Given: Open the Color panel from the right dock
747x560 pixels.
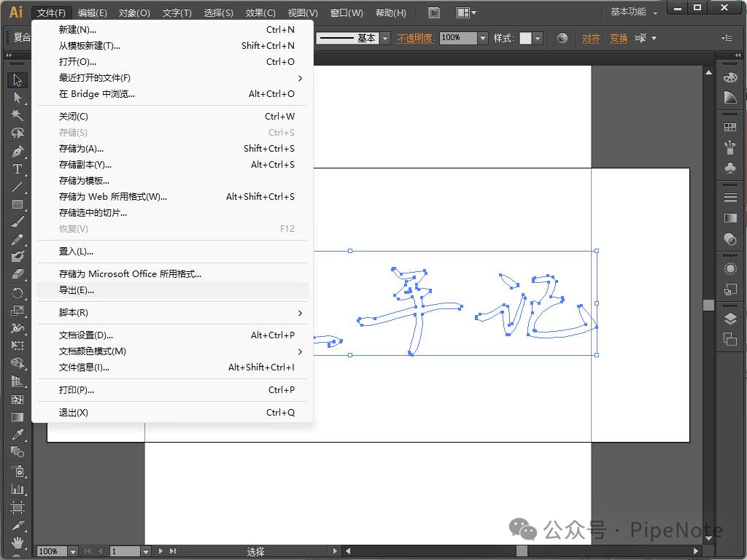Looking at the screenshot, I should click(729, 77).
